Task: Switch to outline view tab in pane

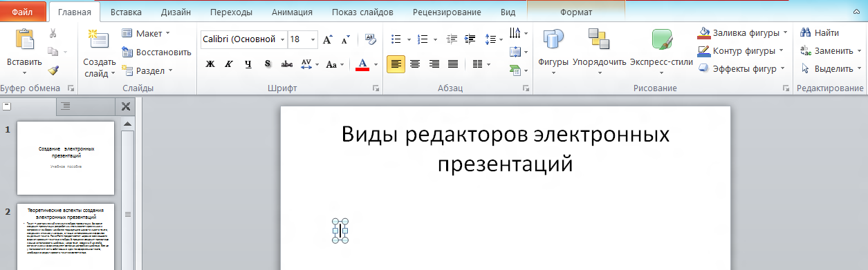Action: point(66,106)
